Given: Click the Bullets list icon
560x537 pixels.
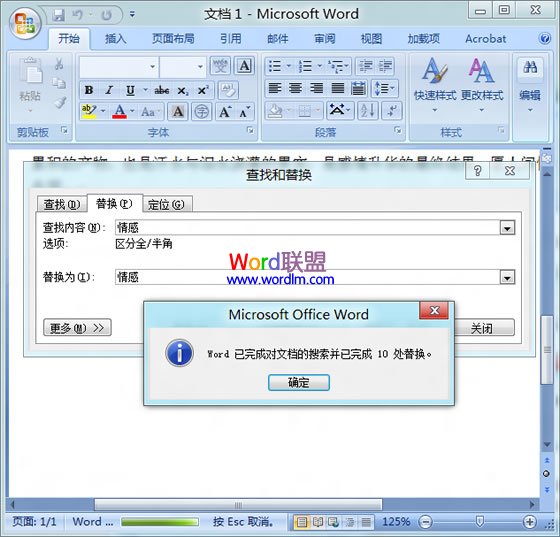Looking at the screenshot, I should [x=275, y=66].
